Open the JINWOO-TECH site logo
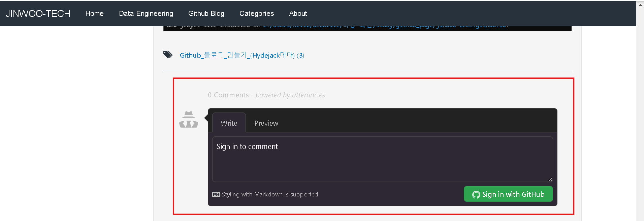This screenshot has width=644, height=221. [38, 13]
